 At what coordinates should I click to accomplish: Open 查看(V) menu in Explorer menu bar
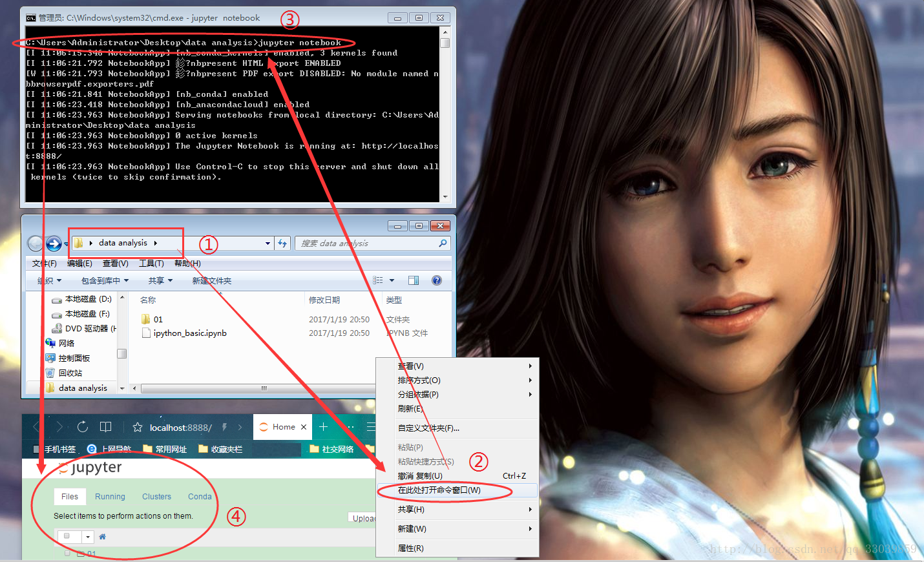[x=116, y=263]
